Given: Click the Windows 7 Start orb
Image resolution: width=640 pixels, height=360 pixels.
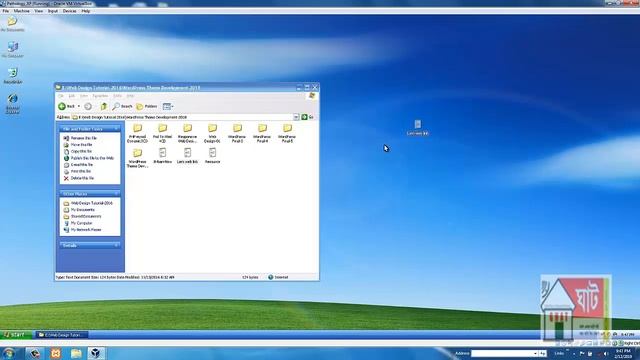Looking at the screenshot, I should coord(9,353).
